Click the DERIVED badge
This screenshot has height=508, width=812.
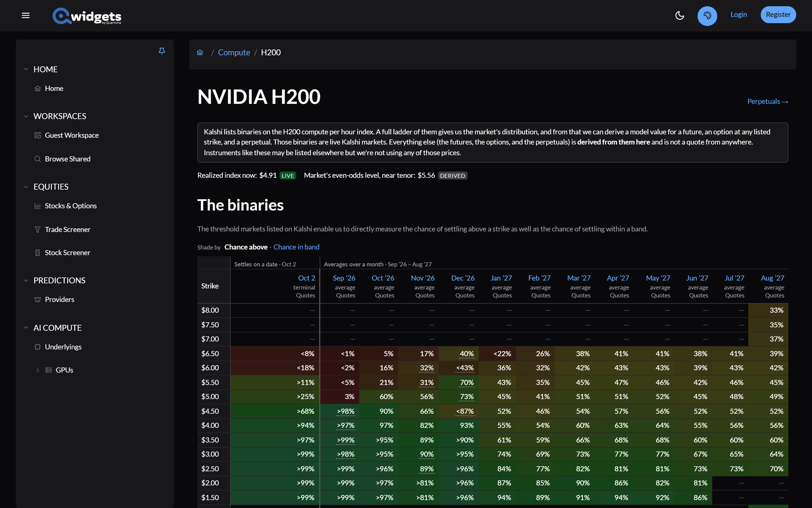[x=452, y=176]
